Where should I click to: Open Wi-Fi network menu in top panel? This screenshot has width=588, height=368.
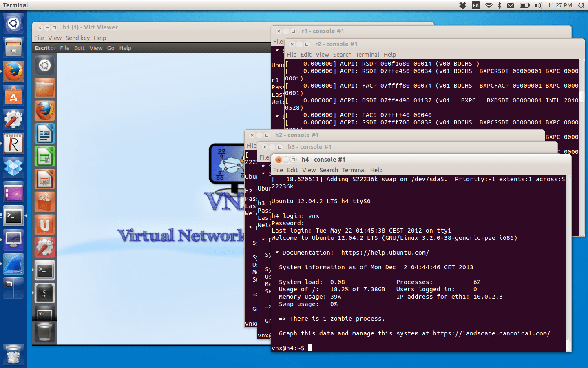tap(489, 5)
